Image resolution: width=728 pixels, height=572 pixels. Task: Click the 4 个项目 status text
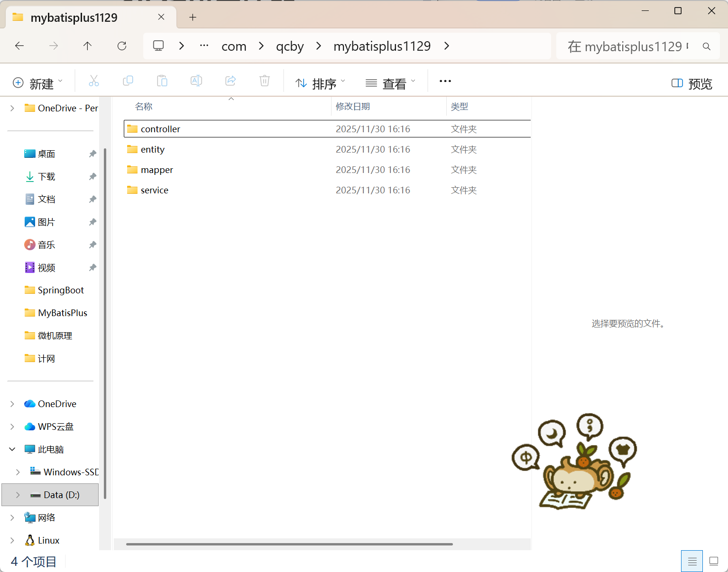click(x=33, y=562)
